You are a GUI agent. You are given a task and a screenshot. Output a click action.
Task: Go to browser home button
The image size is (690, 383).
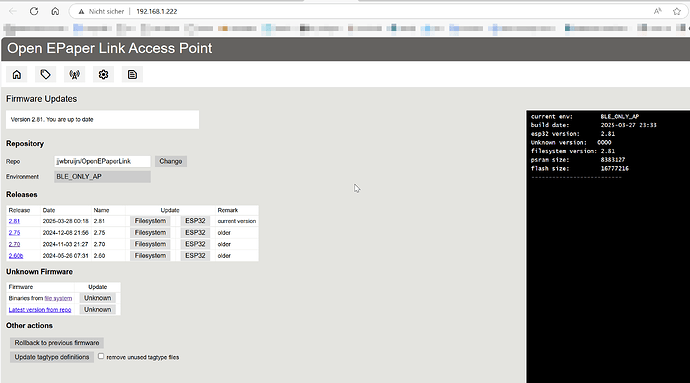click(55, 11)
